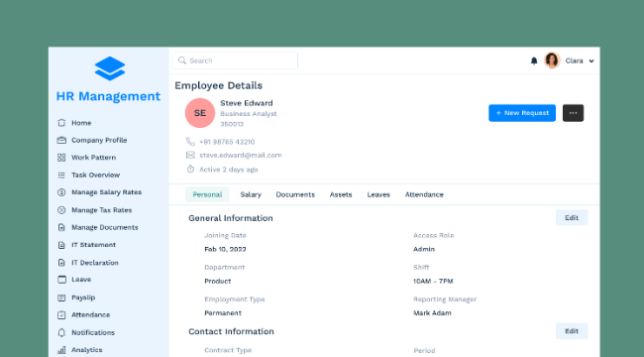Click the HR Management logo

coord(110,68)
